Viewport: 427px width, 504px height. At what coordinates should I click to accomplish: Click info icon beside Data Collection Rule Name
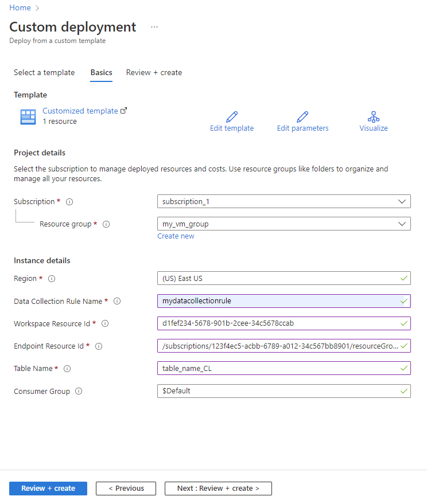117,301
